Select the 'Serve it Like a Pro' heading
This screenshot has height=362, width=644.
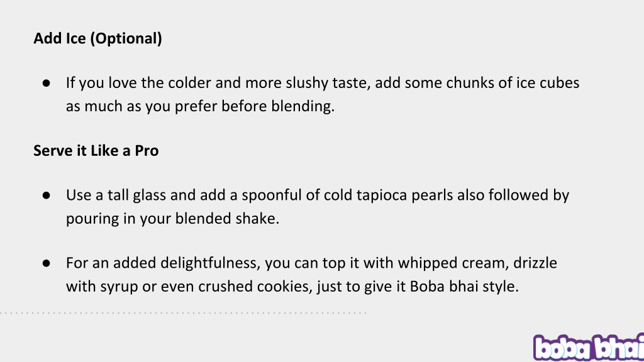[96, 151]
